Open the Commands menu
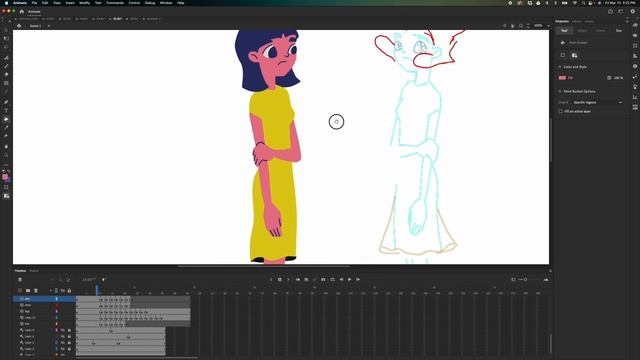Screen dimensions: 640x360 coord(115,3)
